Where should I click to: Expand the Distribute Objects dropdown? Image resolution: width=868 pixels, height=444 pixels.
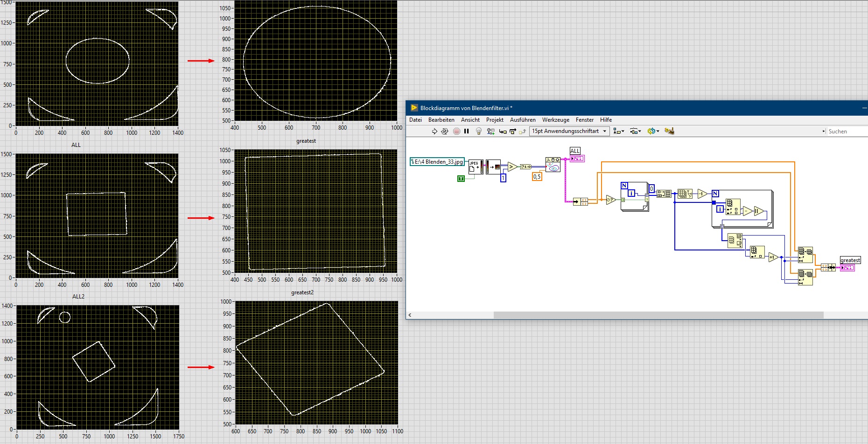pos(635,132)
